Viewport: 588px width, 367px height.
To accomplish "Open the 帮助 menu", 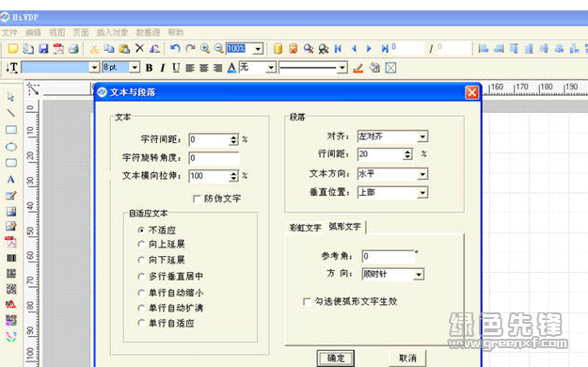I will click(176, 32).
